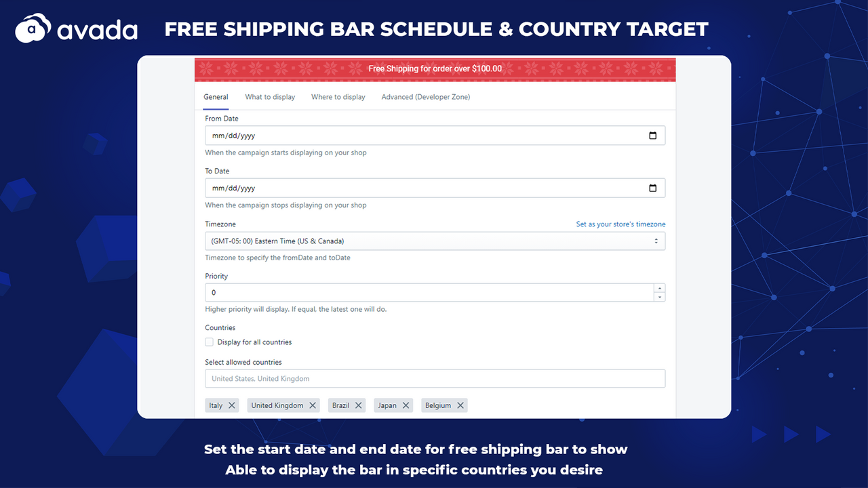Expand the Timezone dropdown
The image size is (868, 488).
[435, 241]
